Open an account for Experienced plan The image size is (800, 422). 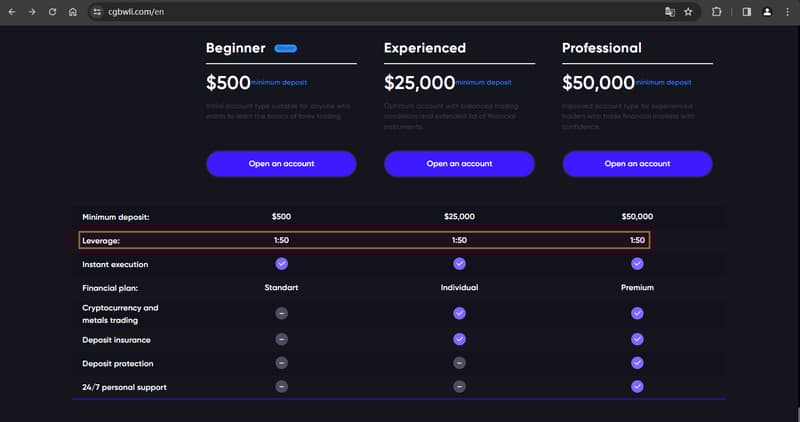[459, 164]
